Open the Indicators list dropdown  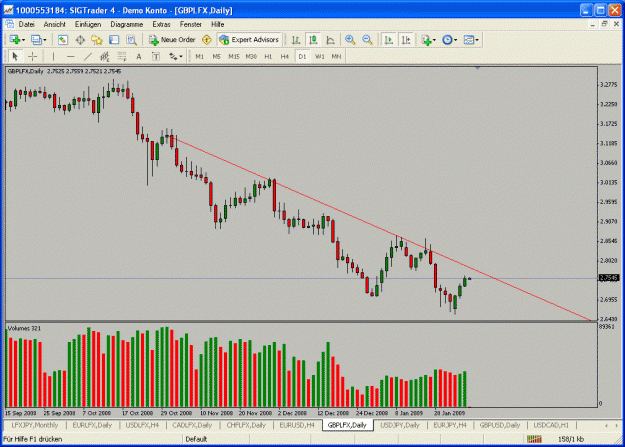point(429,40)
